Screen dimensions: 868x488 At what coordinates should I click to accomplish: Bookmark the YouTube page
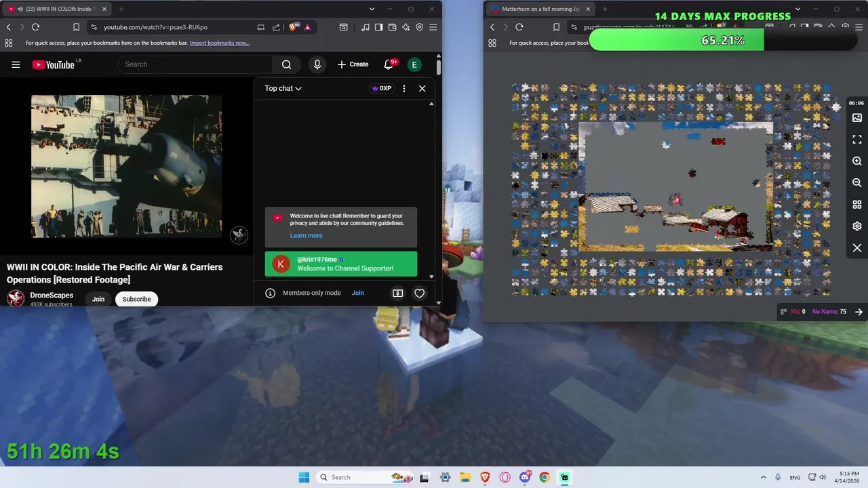(x=76, y=27)
